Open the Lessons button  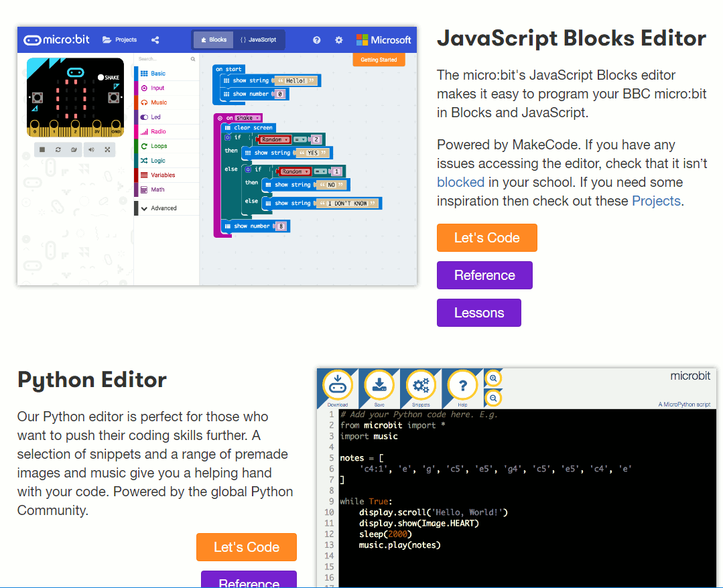[x=479, y=313]
